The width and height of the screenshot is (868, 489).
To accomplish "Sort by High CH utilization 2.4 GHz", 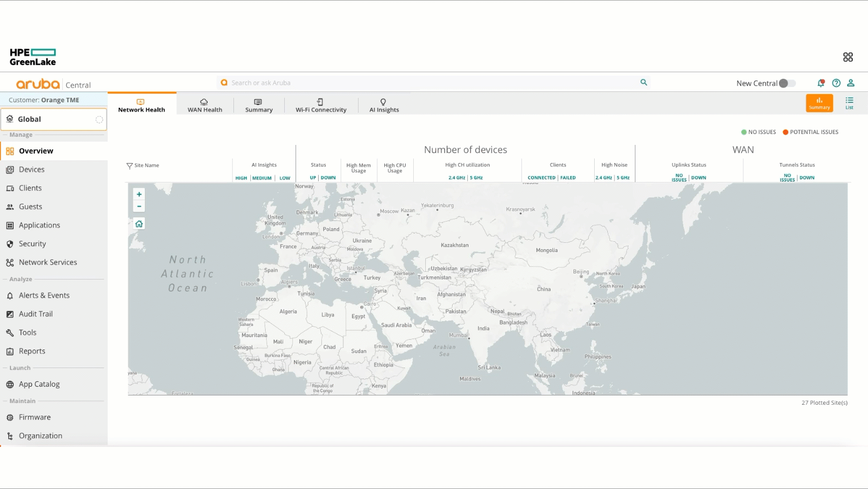I will click(457, 178).
